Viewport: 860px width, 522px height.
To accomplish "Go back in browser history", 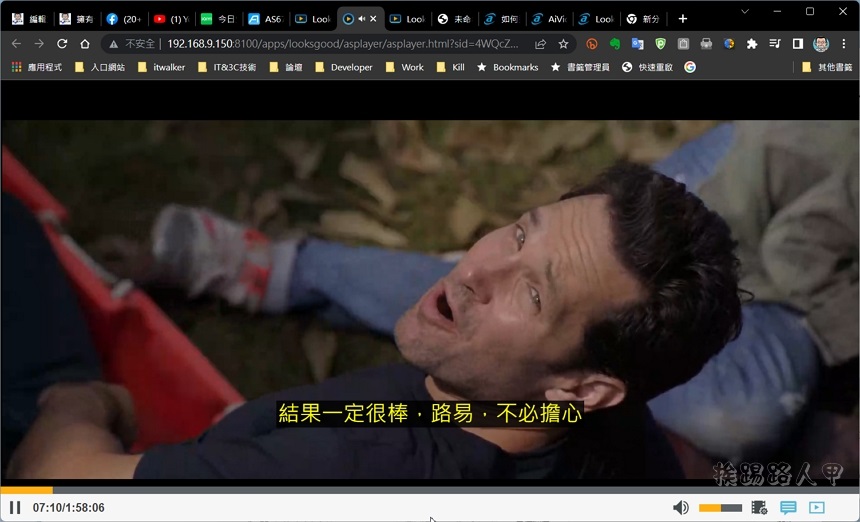I will click(16, 44).
